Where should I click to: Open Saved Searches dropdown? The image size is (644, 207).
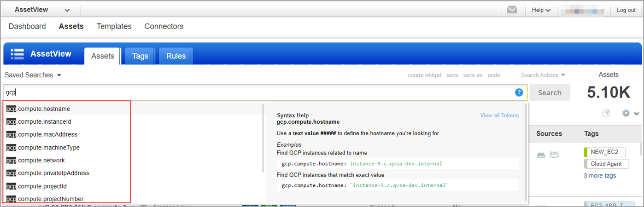pyautogui.click(x=33, y=75)
